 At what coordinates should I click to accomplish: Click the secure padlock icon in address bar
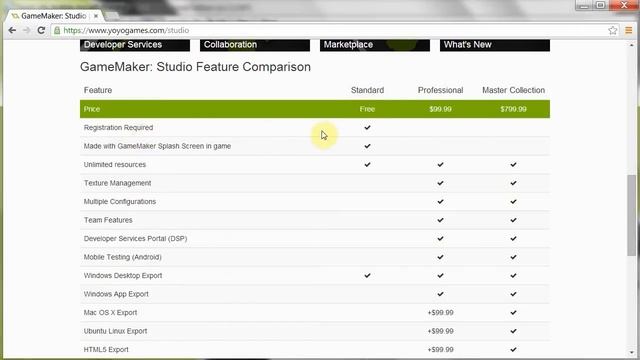click(x=57, y=30)
